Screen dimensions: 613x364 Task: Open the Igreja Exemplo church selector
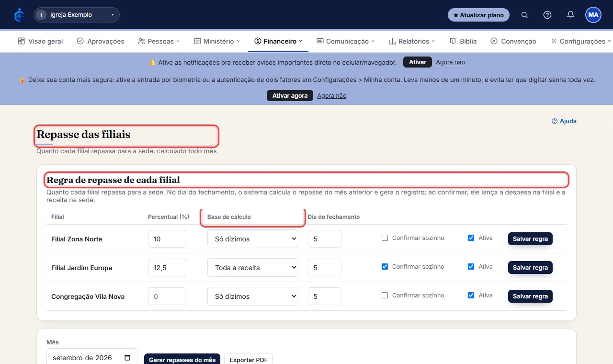(77, 15)
